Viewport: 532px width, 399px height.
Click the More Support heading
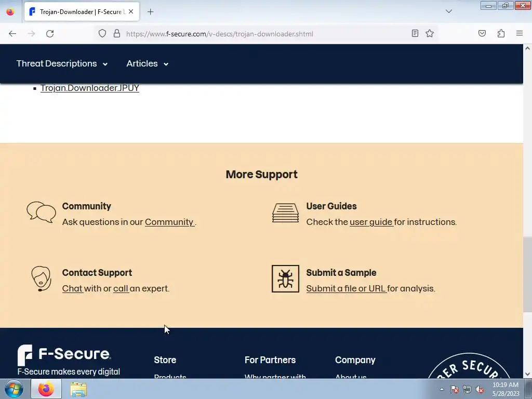tap(262, 175)
